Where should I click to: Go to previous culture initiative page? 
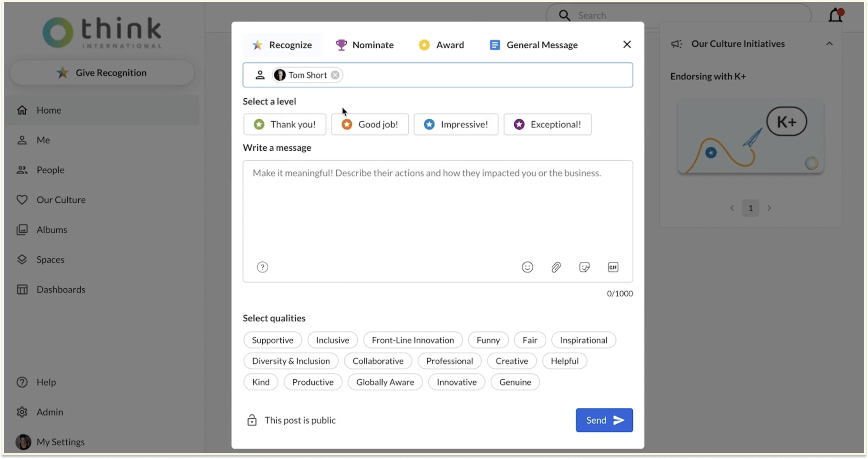(x=732, y=208)
